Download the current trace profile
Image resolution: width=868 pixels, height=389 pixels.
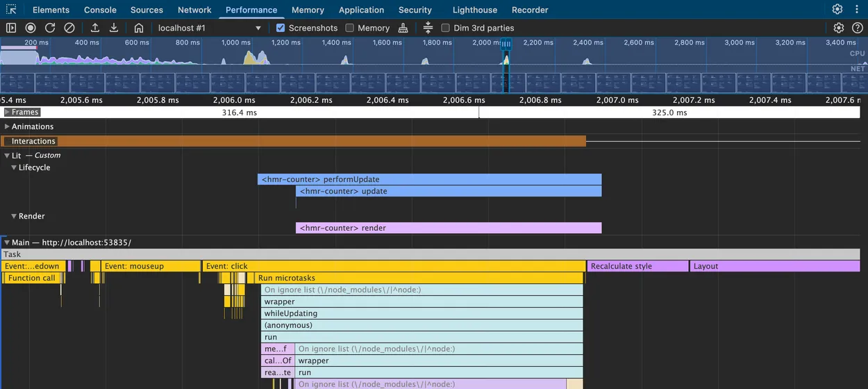pyautogui.click(x=114, y=28)
